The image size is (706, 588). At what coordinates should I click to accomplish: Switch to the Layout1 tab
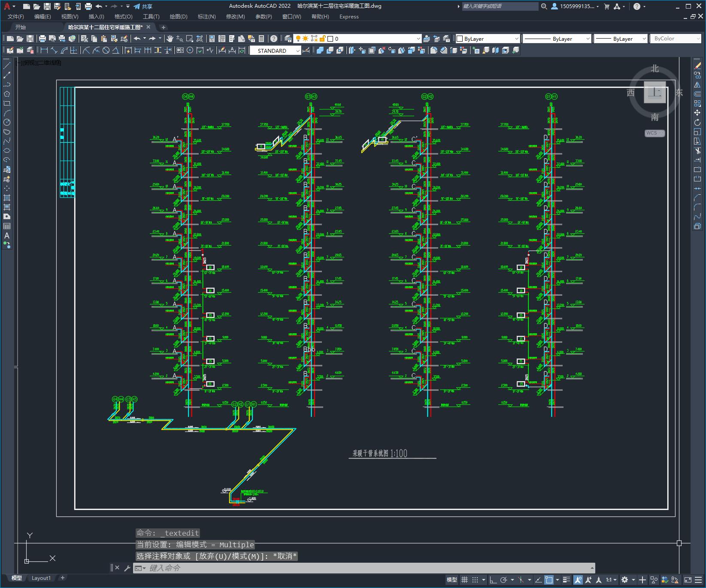point(41,578)
